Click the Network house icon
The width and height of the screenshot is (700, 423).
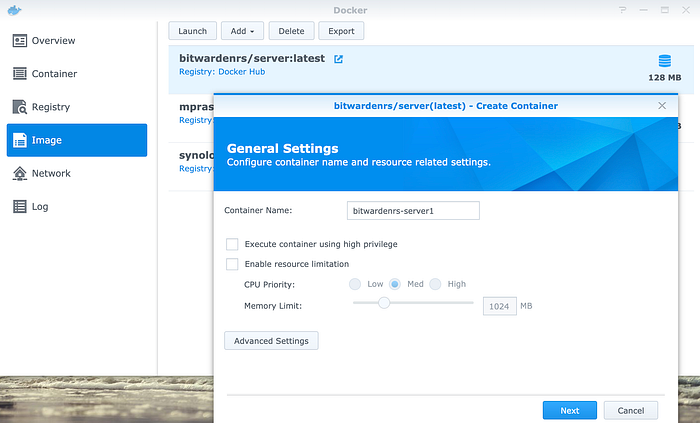[x=20, y=173]
